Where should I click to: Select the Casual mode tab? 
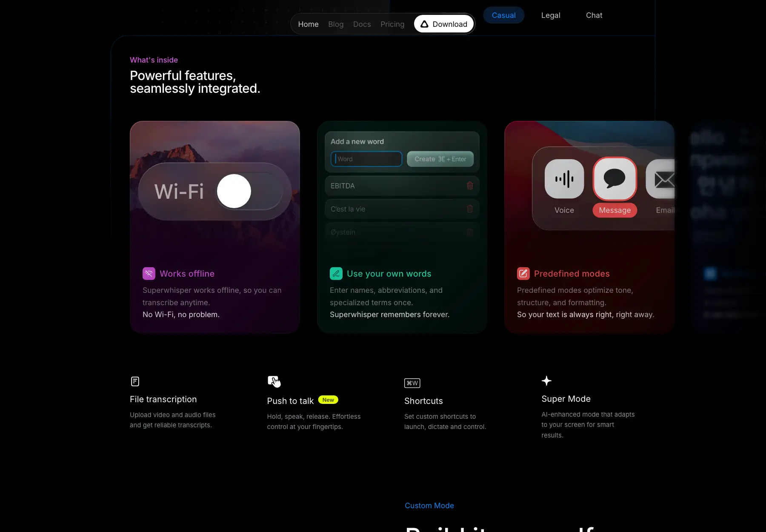point(503,15)
